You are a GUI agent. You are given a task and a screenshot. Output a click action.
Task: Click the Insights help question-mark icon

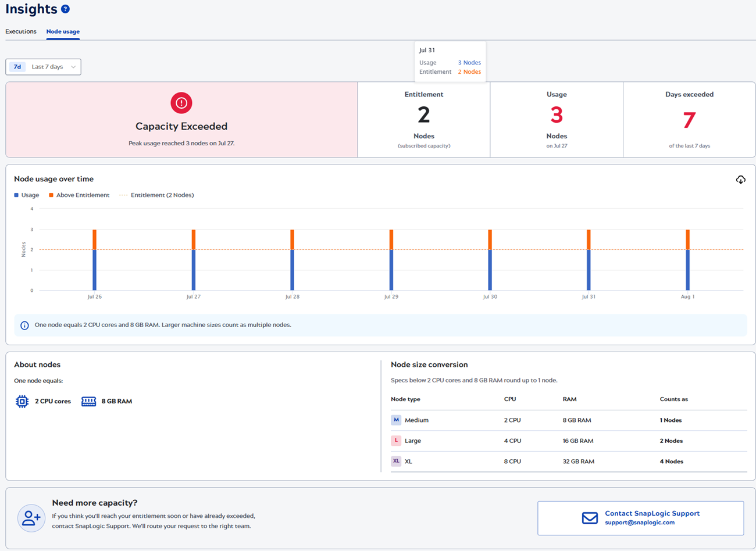tap(65, 9)
